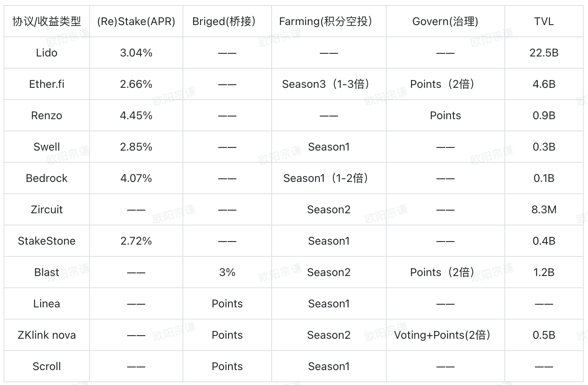Screen dimensions: 588x385
Task: Click the Farming(积分空投) column header
Action: [x=329, y=22]
